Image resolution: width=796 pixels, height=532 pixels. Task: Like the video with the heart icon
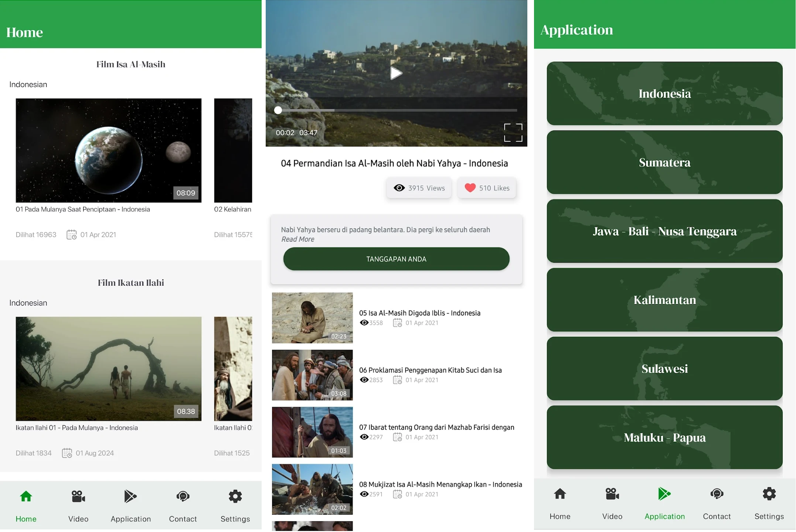470,188
